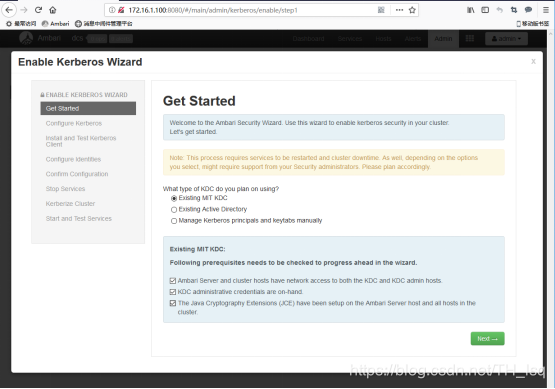The width and height of the screenshot is (555, 389).
Task: Click the green Next button
Action: 487,339
